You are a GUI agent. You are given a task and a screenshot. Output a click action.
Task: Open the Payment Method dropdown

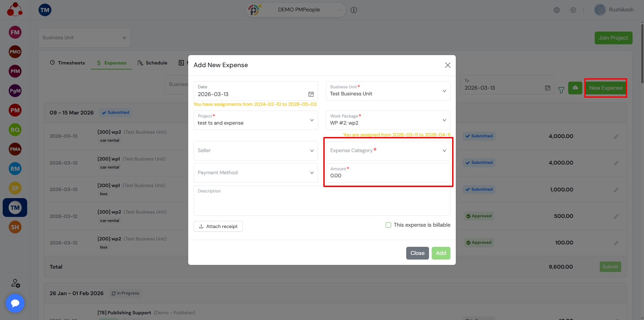pos(256,173)
